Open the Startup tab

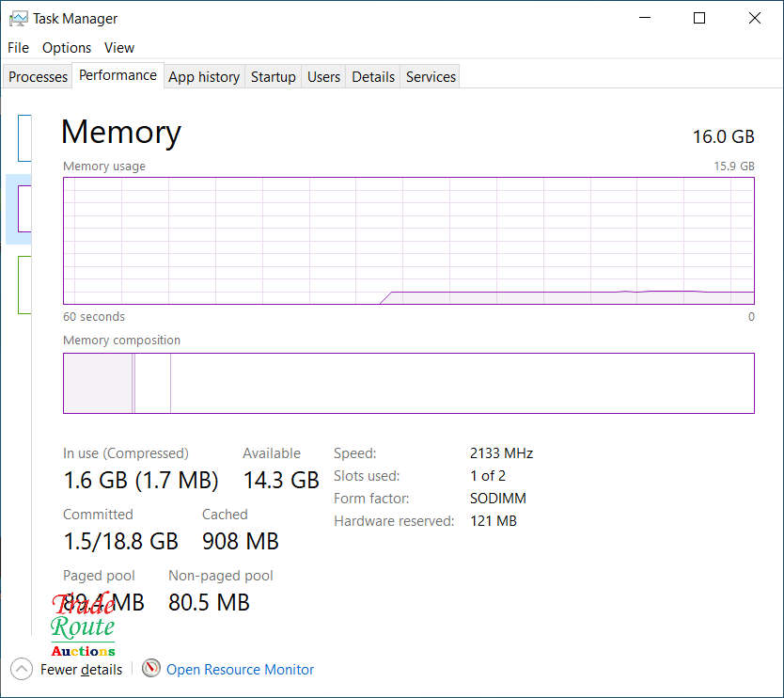[x=274, y=77]
